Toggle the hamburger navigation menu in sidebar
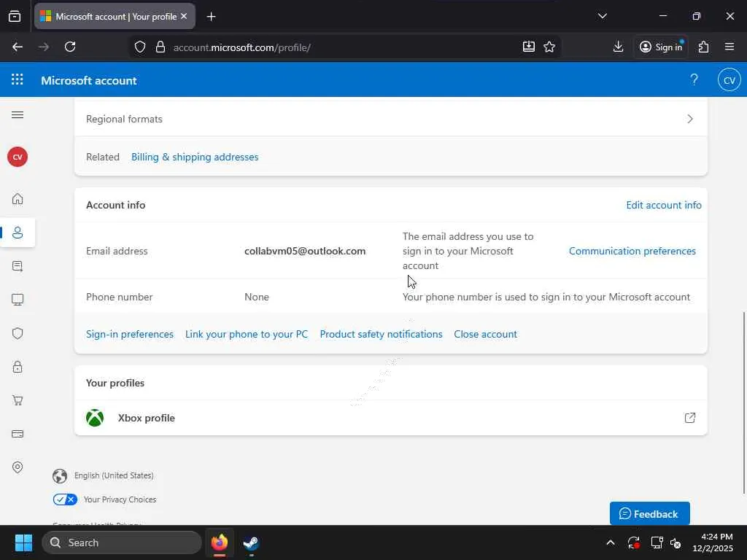 tap(18, 114)
